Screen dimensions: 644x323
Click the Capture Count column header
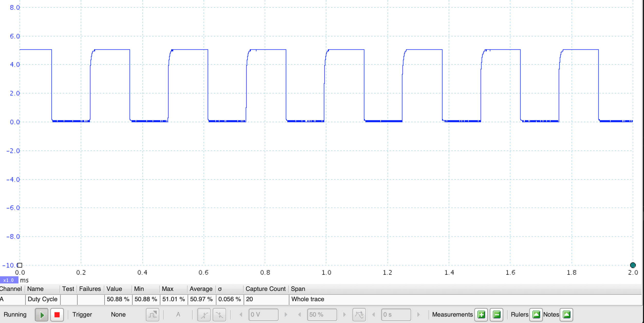(265, 289)
